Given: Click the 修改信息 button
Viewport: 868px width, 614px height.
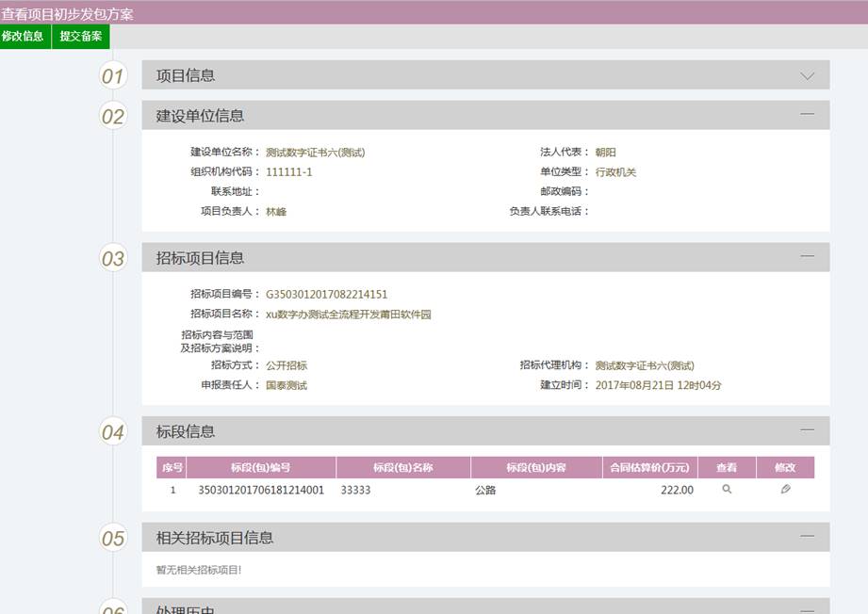Looking at the screenshot, I should [x=24, y=37].
